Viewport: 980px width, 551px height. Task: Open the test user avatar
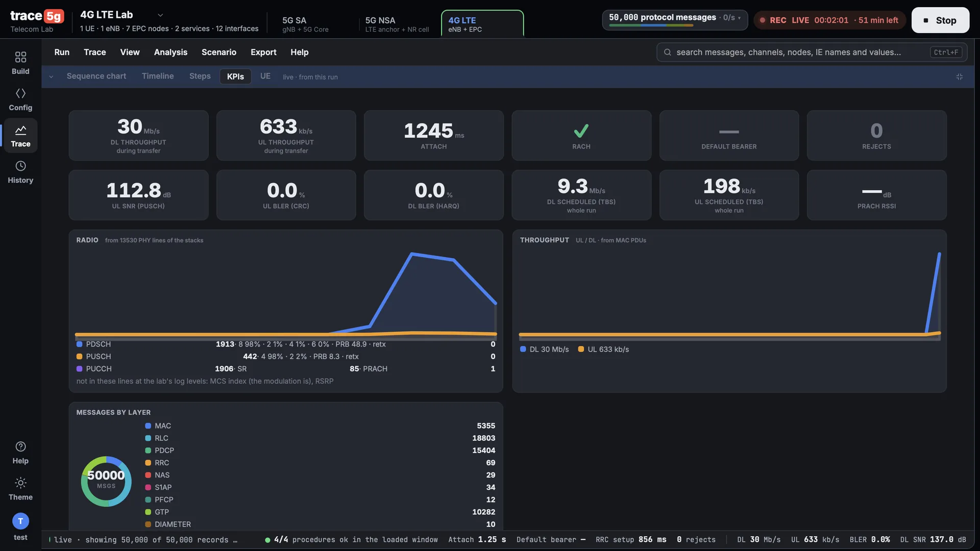click(20, 521)
